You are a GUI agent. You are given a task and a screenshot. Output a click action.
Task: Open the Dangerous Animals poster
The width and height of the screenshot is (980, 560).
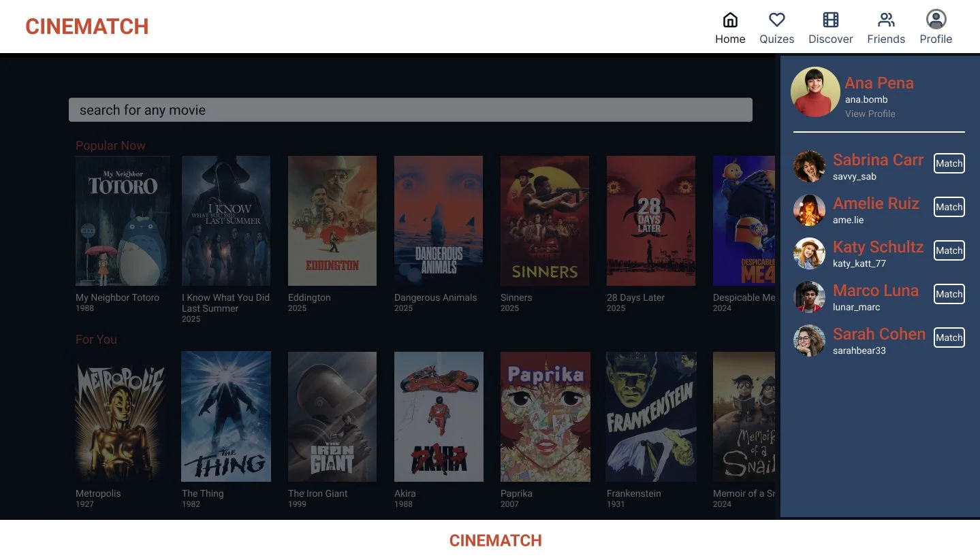439,220
